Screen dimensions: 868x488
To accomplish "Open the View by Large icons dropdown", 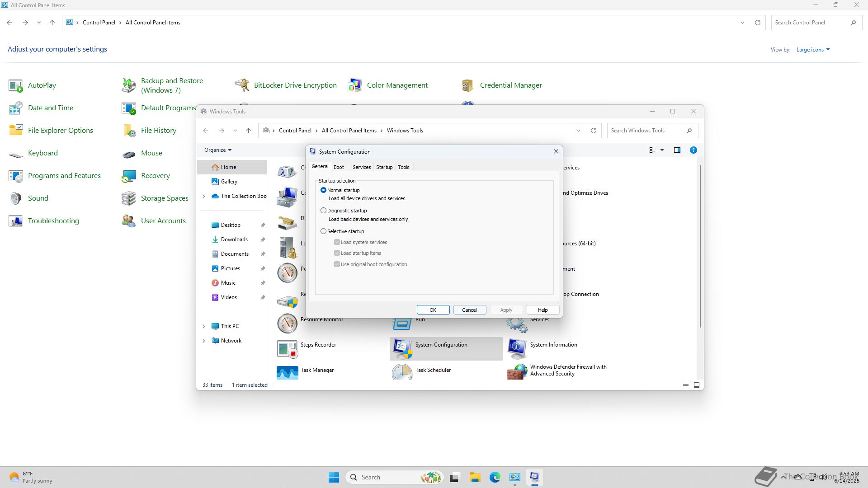I will coord(812,50).
